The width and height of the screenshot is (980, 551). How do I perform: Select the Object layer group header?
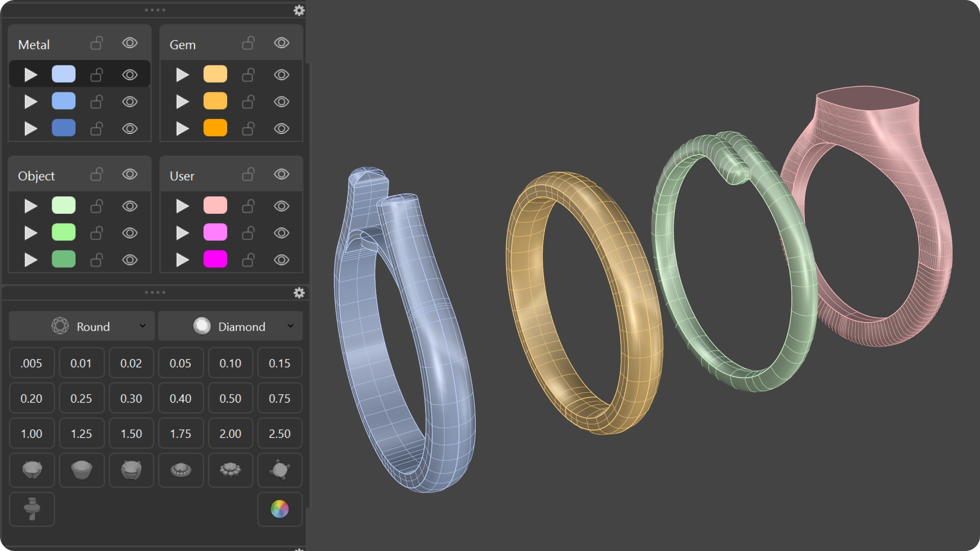pos(37,176)
